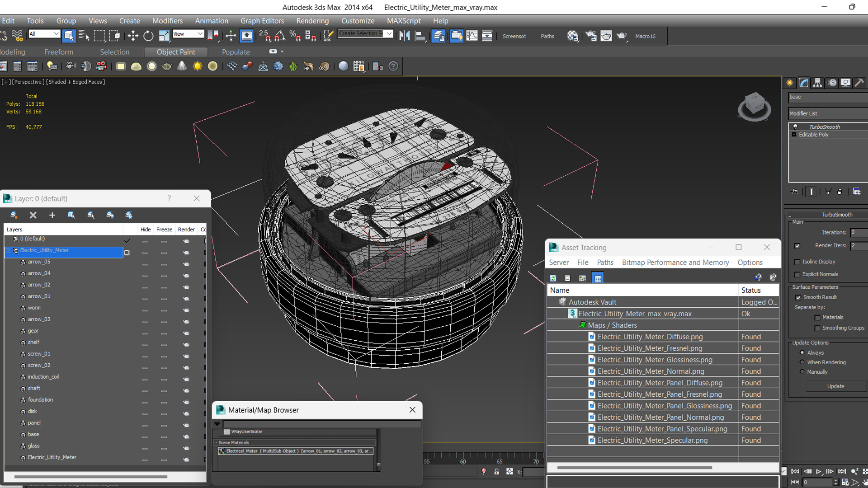The width and height of the screenshot is (868, 488).
Task: Open the Rendering menu
Action: point(312,21)
